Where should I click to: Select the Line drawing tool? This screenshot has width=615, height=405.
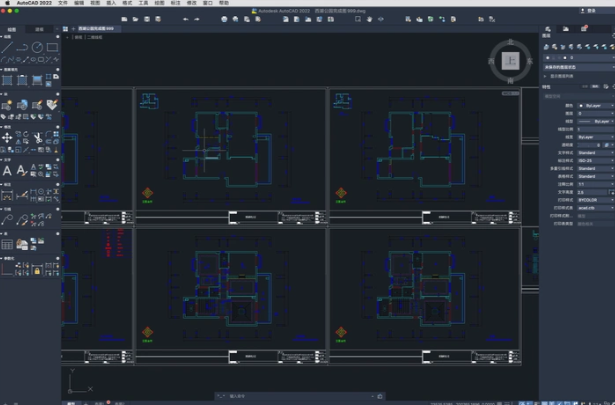pyautogui.click(x=7, y=47)
